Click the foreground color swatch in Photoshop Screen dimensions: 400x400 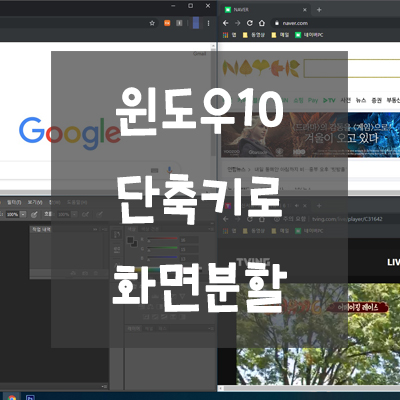click(130, 240)
